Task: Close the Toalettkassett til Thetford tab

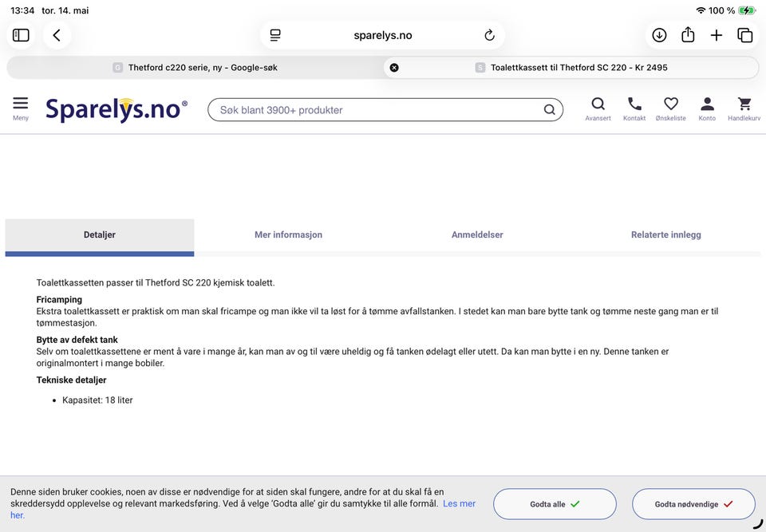Action: 394,68
